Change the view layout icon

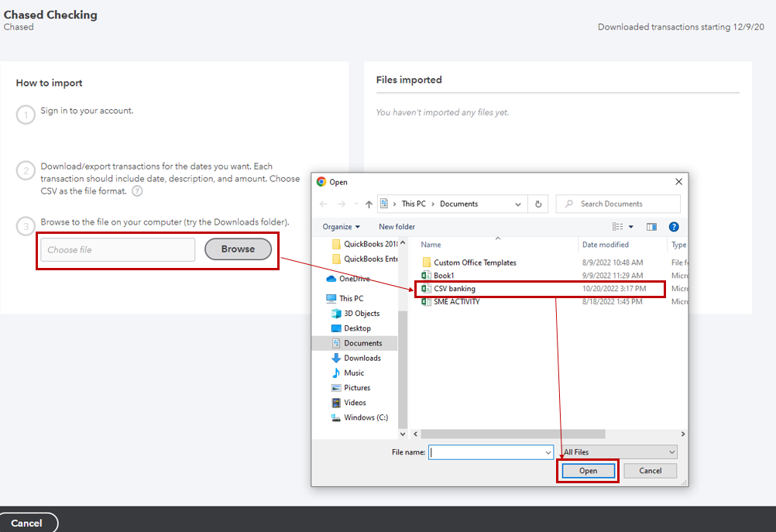point(617,227)
